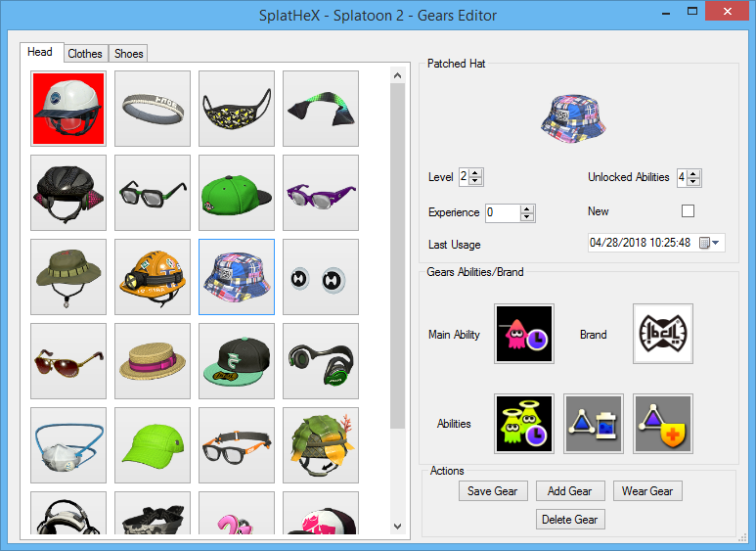Image resolution: width=756 pixels, height=551 pixels.
Task: Change the first sub ability slot
Action: (x=524, y=424)
